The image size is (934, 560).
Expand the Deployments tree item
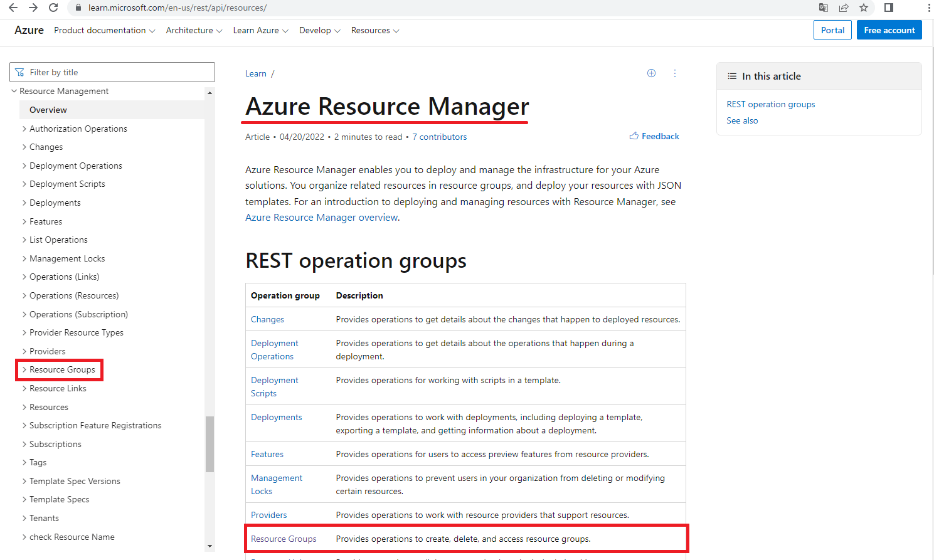pyautogui.click(x=24, y=203)
